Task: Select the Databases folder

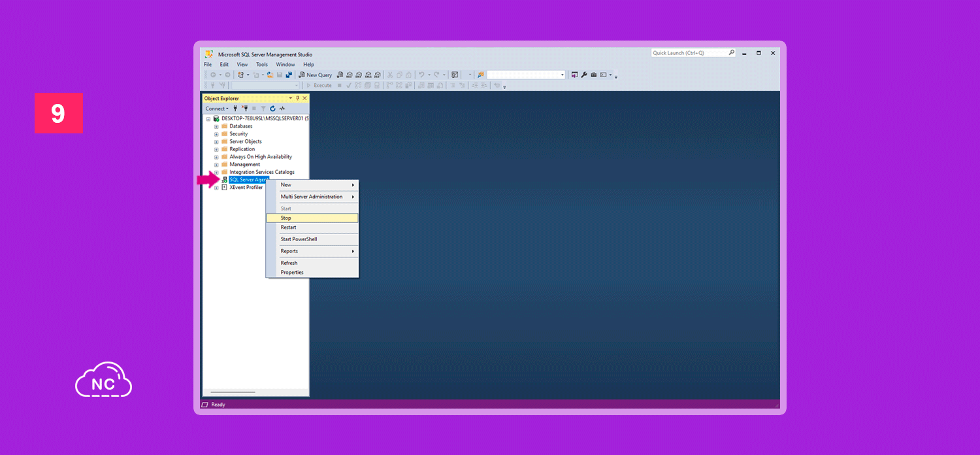Action: pyautogui.click(x=240, y=126)
